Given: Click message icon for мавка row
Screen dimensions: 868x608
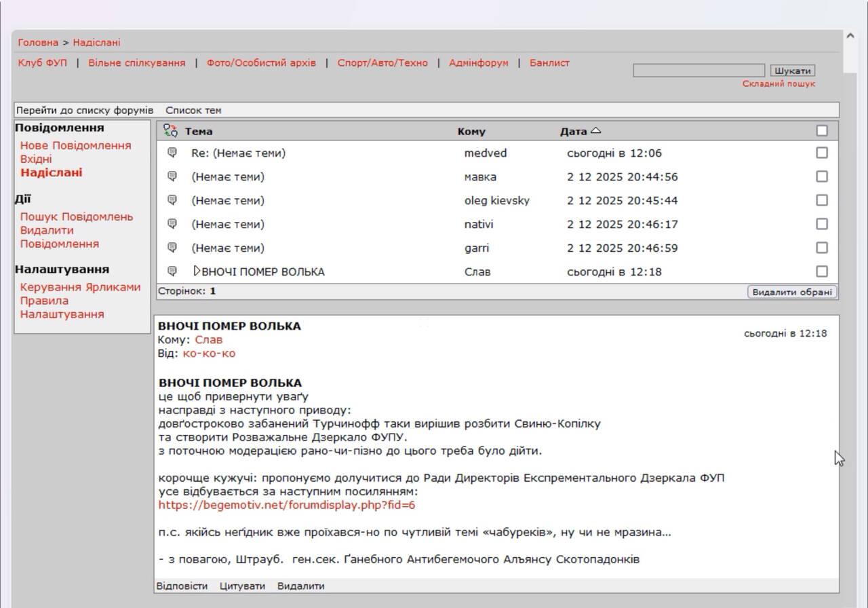Looking at the screenshot, I should coord(172,176).
